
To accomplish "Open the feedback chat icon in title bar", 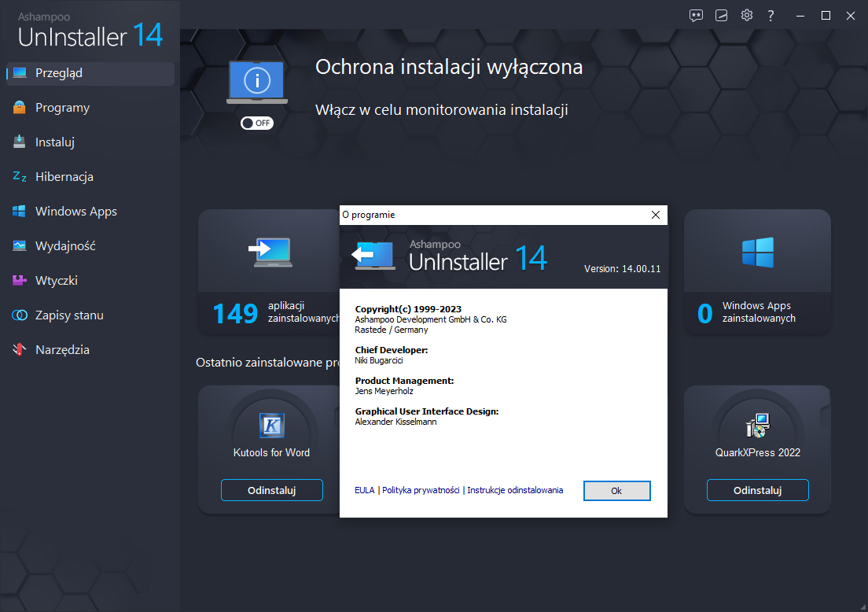I will (696, 16).
